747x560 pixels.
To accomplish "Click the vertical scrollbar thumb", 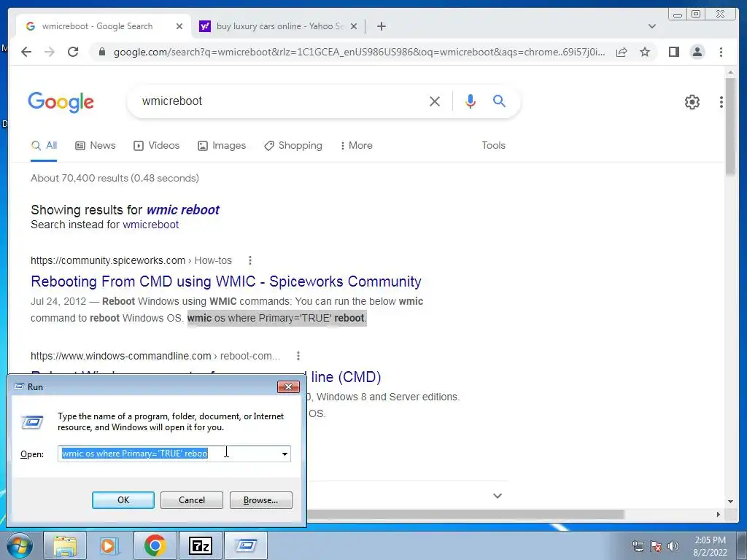I will click(x=729, y=126).
